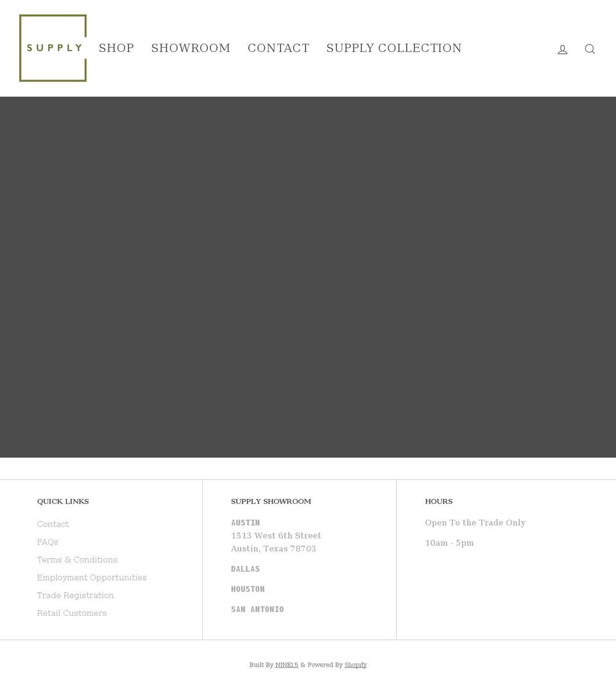
Task: Click the NINE15 footer link
Action: coord(287,665)
